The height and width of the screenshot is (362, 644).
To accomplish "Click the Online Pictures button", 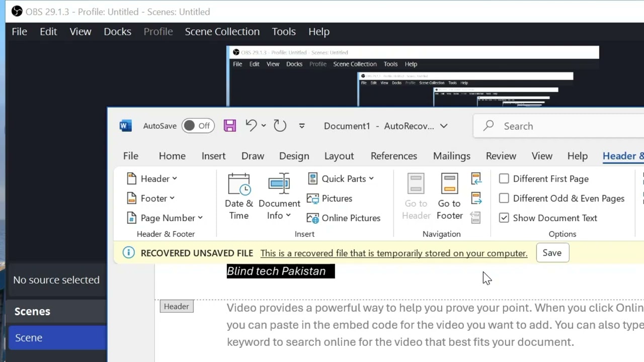I will 344,218.
